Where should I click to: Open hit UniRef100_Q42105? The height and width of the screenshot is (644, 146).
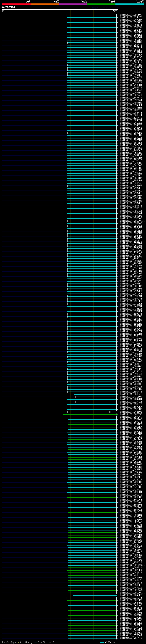[x=131, y=412]
